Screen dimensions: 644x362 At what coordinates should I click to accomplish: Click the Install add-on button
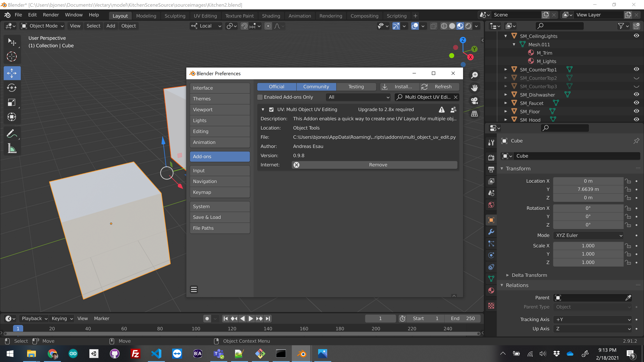(399, 87)
